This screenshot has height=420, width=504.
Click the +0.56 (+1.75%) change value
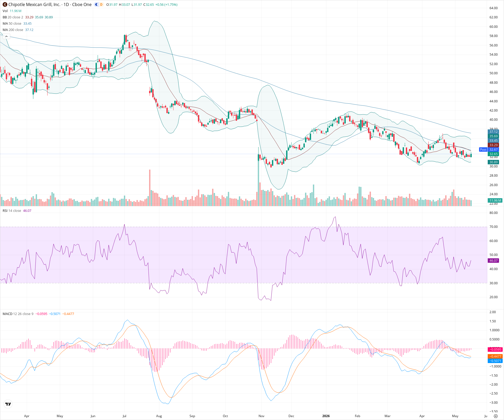166,4
